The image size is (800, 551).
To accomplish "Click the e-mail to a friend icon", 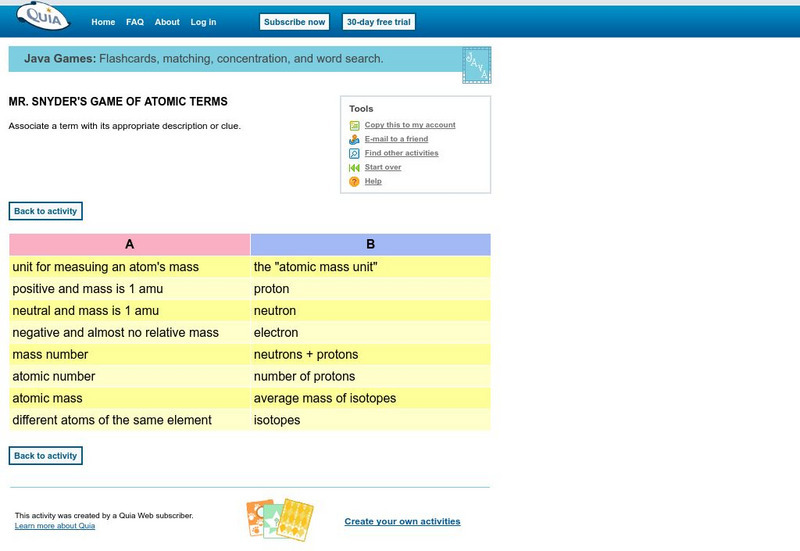I will click(354, 140).
